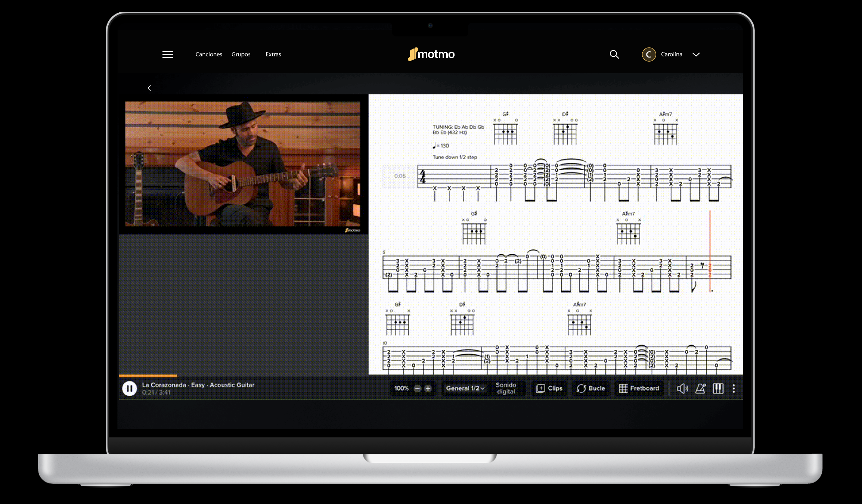862x504 pixels.
Task: Open the three-dot more options menu
Action: 734,389
